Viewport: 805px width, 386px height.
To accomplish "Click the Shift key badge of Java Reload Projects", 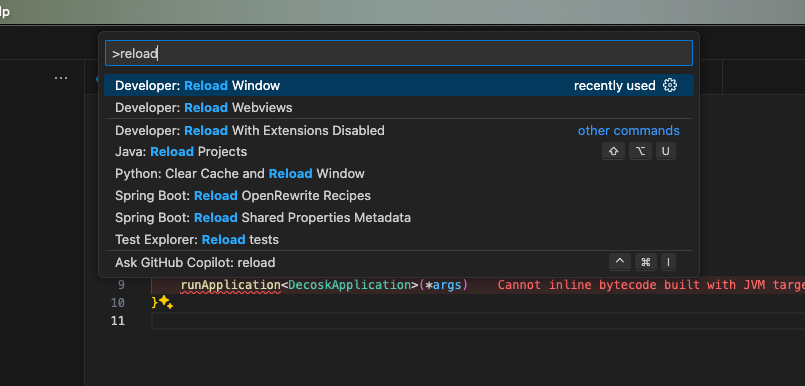I will [614, 151].
